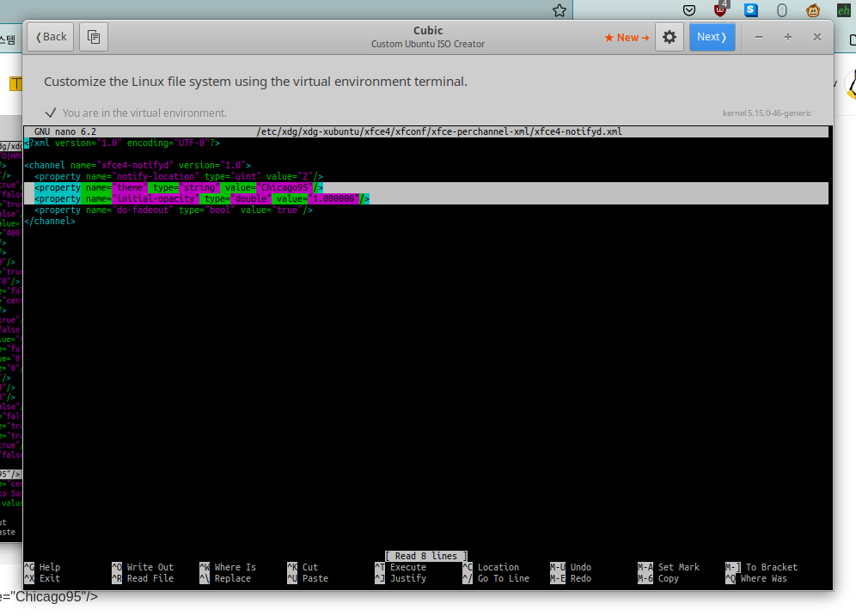Screen dimensions: 856x616
Task: Maximize the Cubic window
Action: (788, 37)
